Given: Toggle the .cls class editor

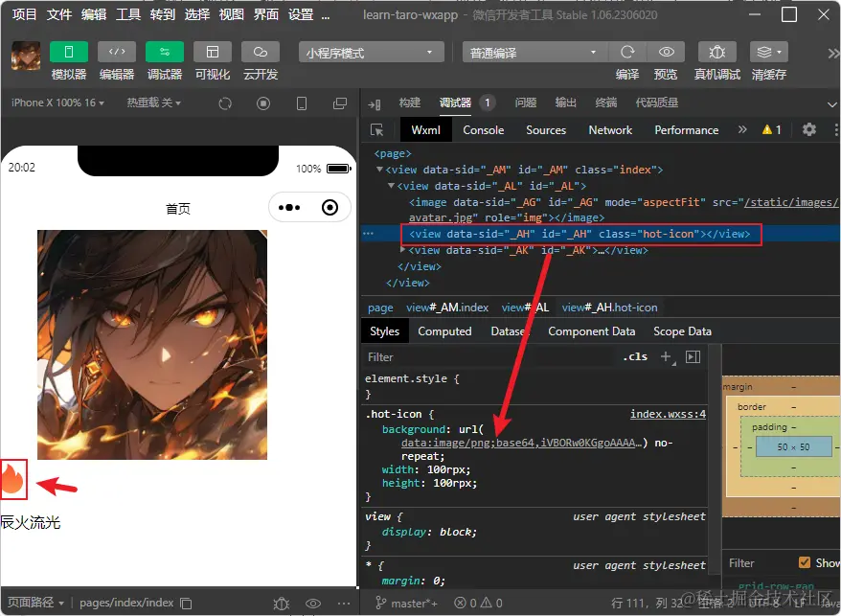Looking at the screenshot, I should [x=635, y=356].
